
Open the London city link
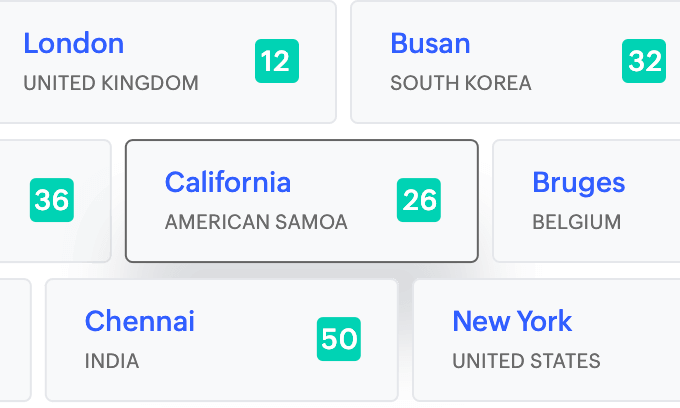74,44
